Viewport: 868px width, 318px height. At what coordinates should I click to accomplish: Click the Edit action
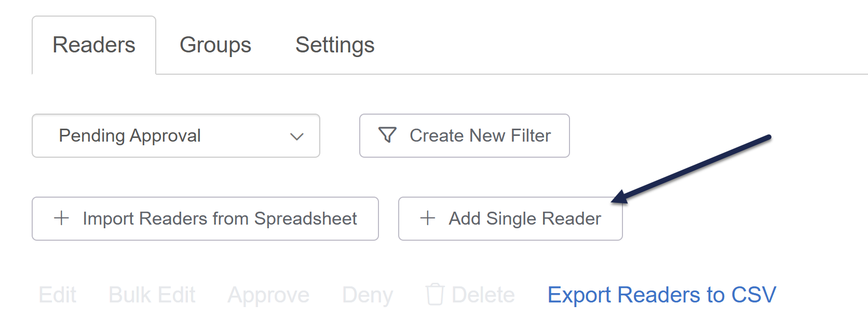(x=57, y=295)
